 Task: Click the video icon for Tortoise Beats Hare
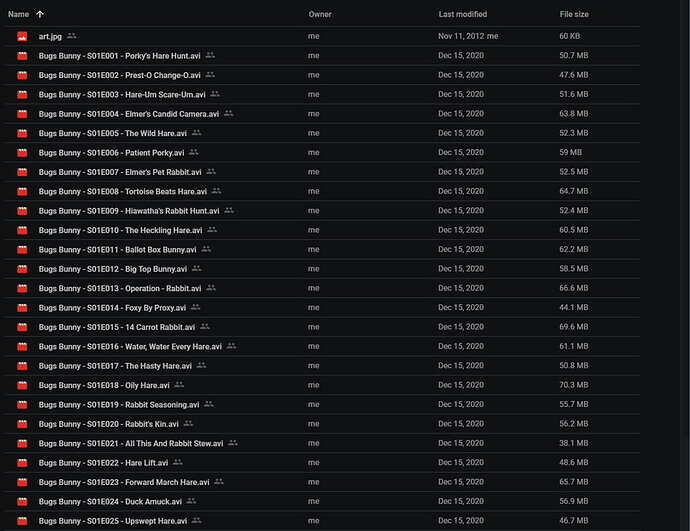coord(22,191)
